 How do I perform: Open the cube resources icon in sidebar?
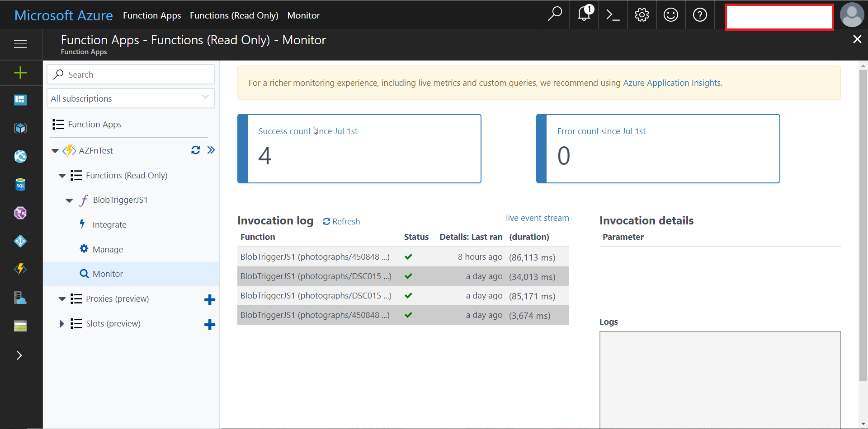[20, 128]
